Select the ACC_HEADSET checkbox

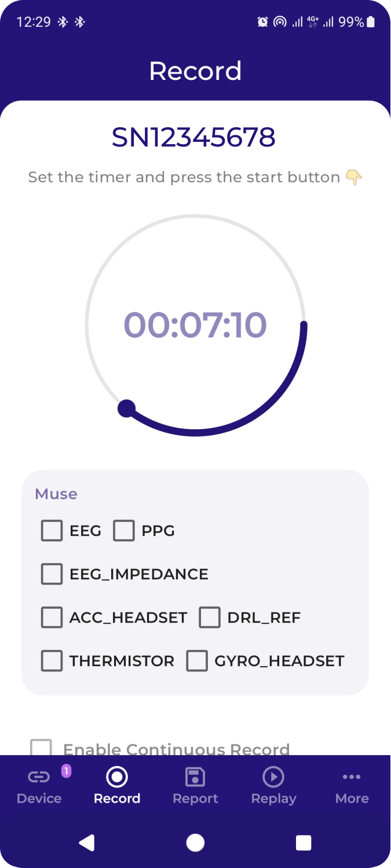[x=52, y=617]
